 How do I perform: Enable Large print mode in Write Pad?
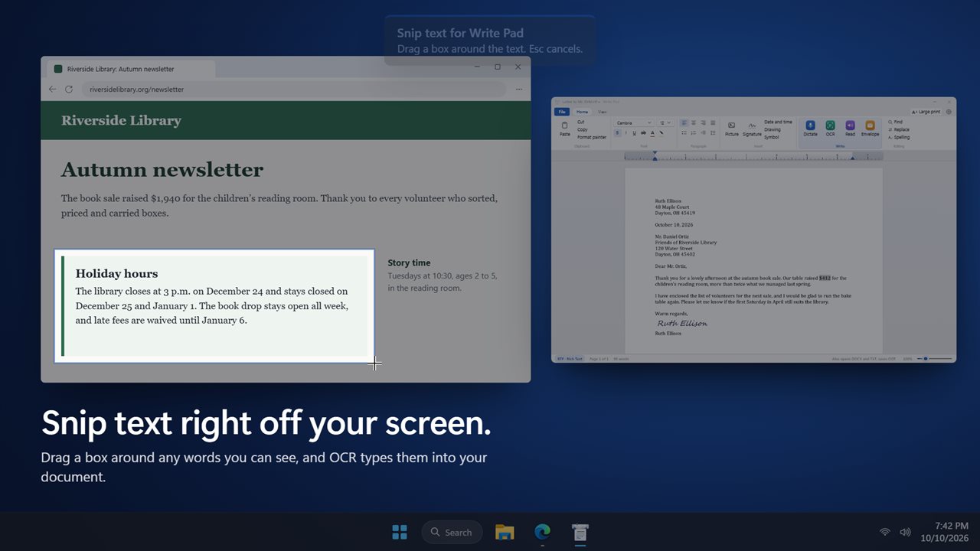click(x=926, y=112)
